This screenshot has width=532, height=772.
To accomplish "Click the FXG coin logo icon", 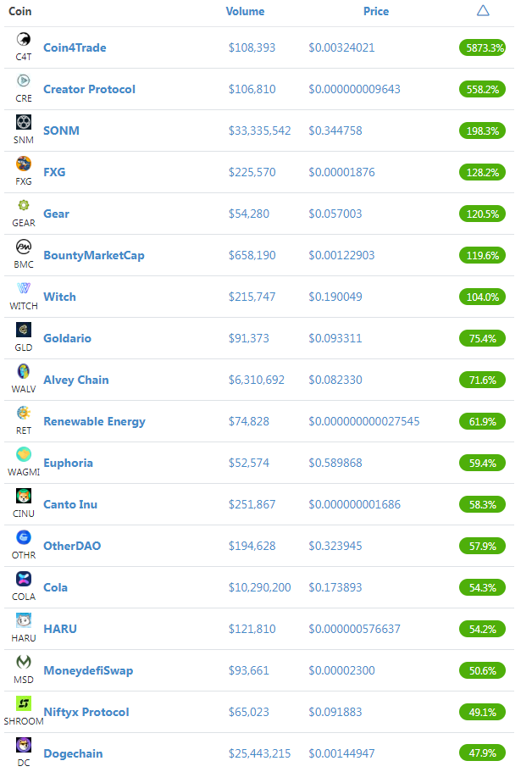I will pyautogui.click(x=24, y=164).
